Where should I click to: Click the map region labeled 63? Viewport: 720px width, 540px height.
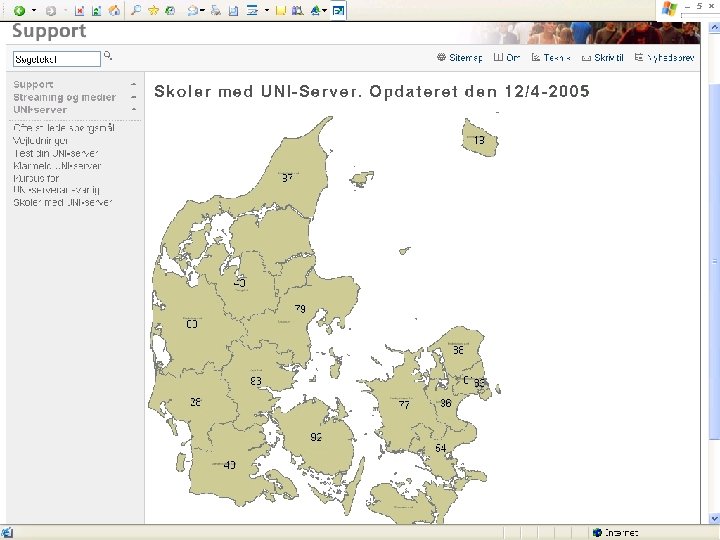[x=256, y=381]
